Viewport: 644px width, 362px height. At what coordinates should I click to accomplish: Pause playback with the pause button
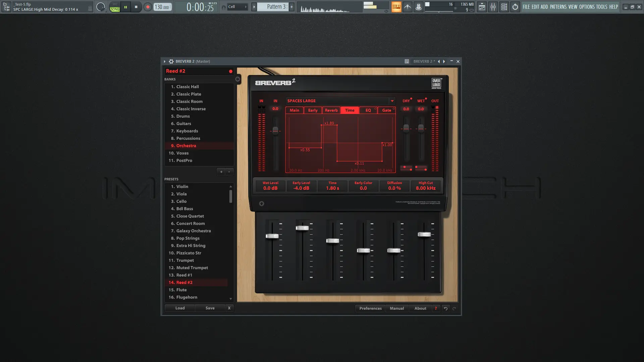point(125,7)
